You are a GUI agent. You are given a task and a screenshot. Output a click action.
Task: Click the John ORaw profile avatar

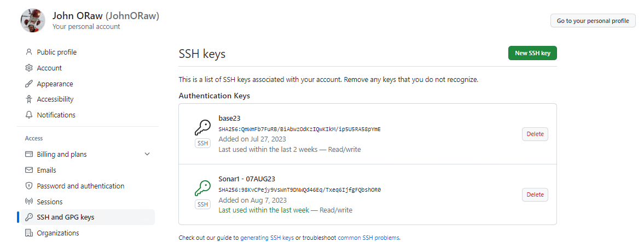pyautogui.click(x=33, y=21)
